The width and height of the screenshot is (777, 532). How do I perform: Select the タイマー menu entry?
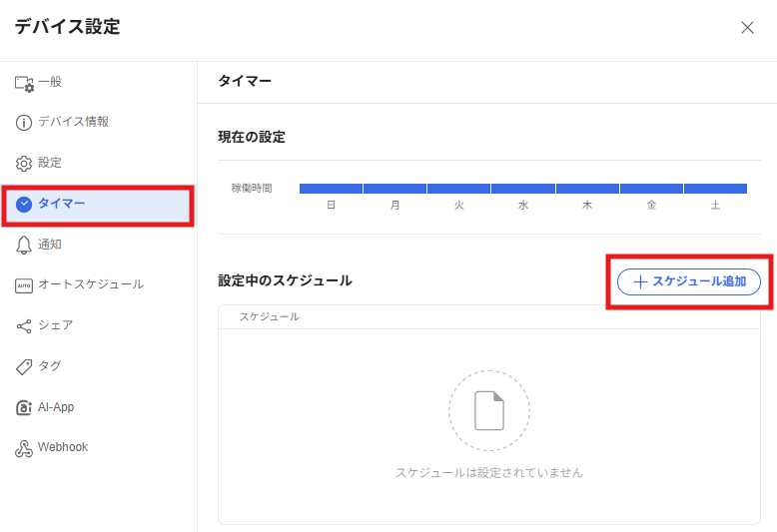tap(98, 205)
